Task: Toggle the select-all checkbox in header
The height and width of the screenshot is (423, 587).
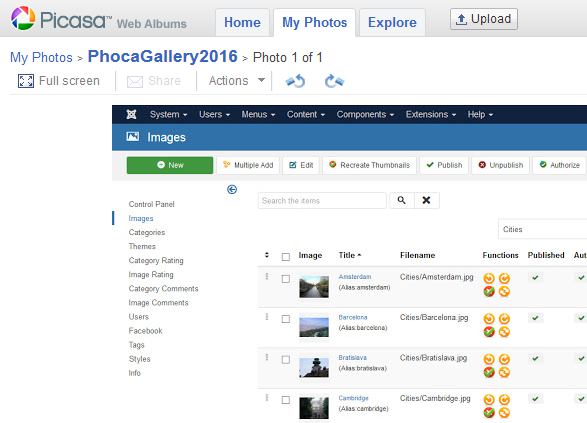Action: pos(286,257)
